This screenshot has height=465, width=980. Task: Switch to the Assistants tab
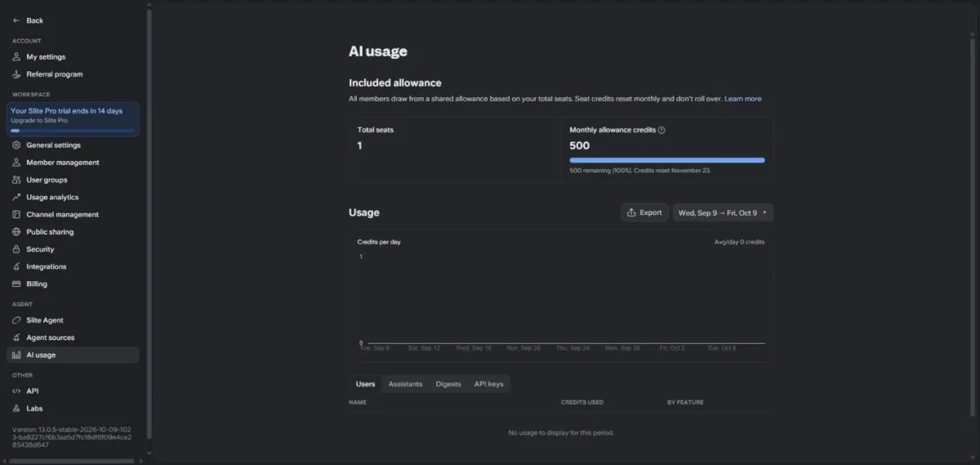pos(405,384)
